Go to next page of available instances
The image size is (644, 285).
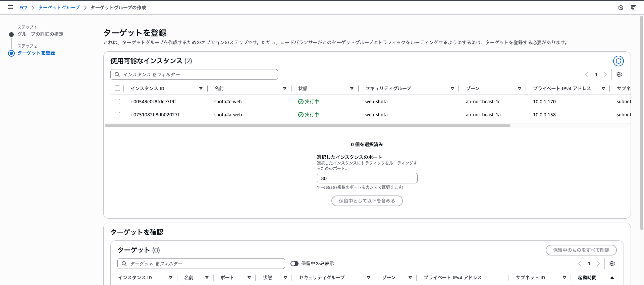click(x=605, y=74)
